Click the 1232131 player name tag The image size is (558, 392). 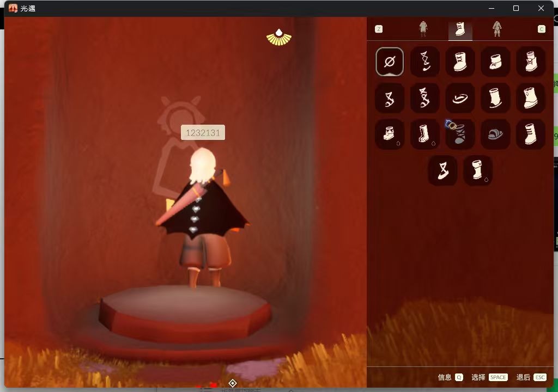point(203,132)
